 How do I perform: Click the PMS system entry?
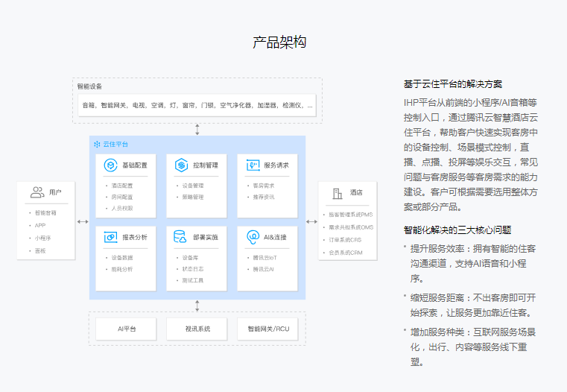[350, 215]
